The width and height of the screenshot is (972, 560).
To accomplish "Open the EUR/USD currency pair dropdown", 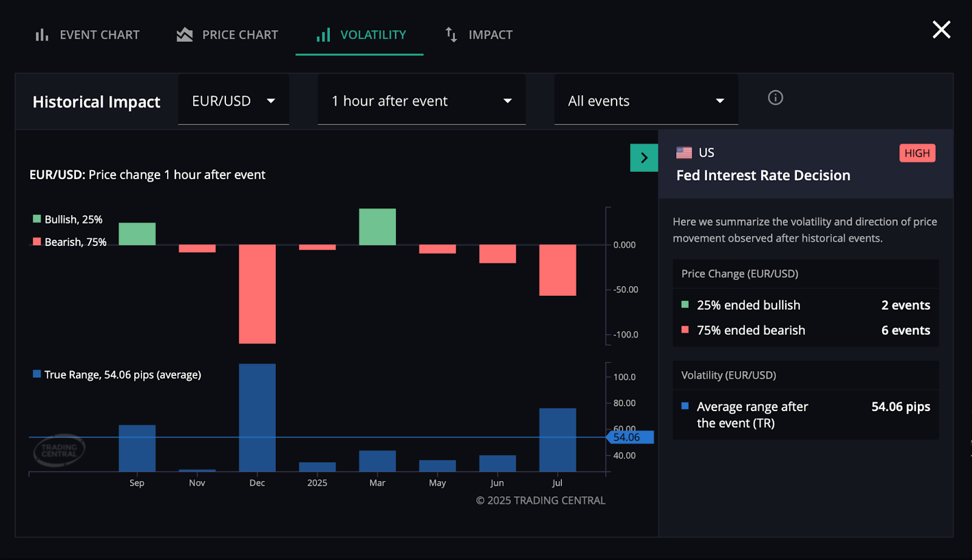I will (x=233, y=101).
